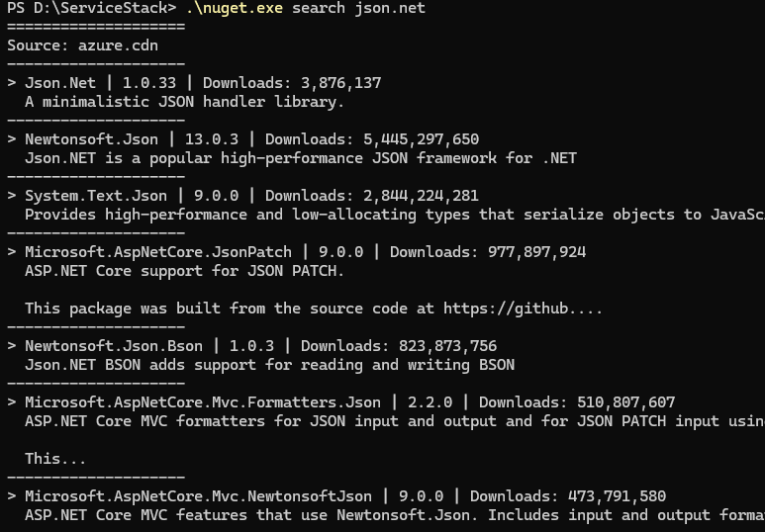Click the download count 977,897,924

point(536,252)
